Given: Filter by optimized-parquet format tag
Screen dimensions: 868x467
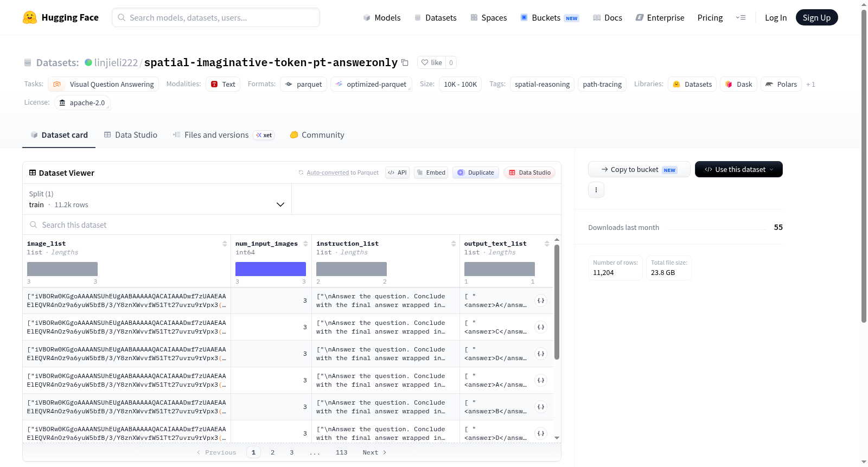Looking at the screenshot, I should click(x=371, y=84).
